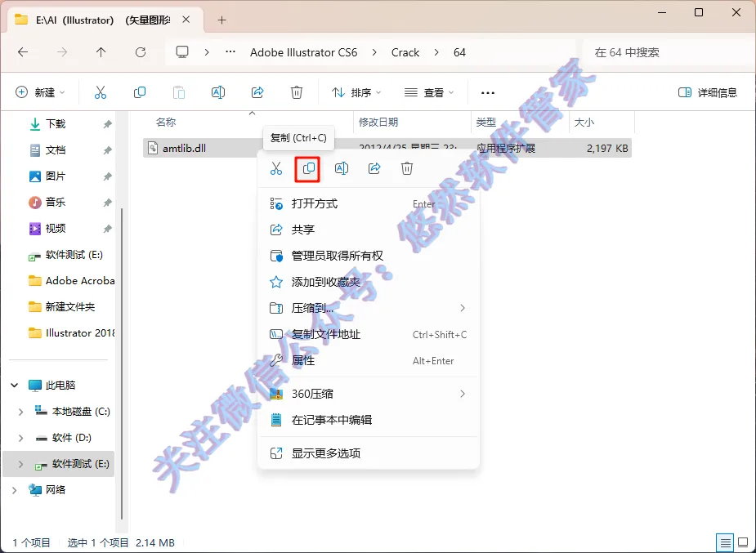
Task: Click Crack in the breadcrumb path
Action: pos(405,52)
